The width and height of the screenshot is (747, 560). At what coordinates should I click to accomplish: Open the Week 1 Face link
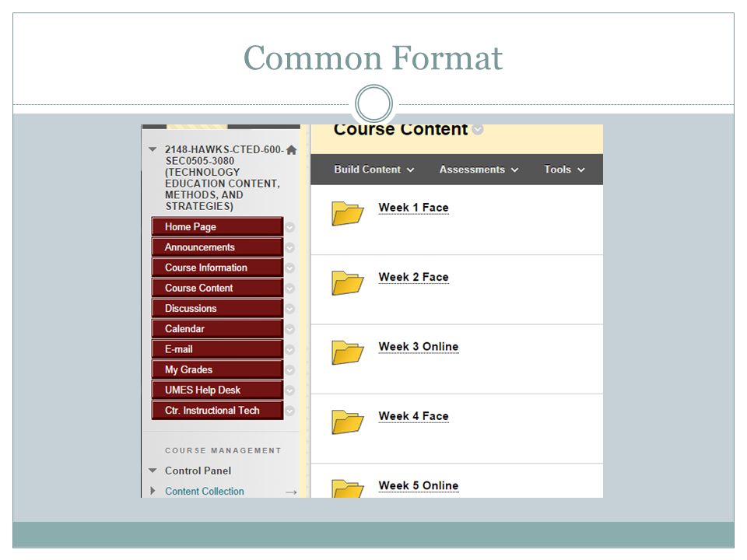(x=413, y=208)
